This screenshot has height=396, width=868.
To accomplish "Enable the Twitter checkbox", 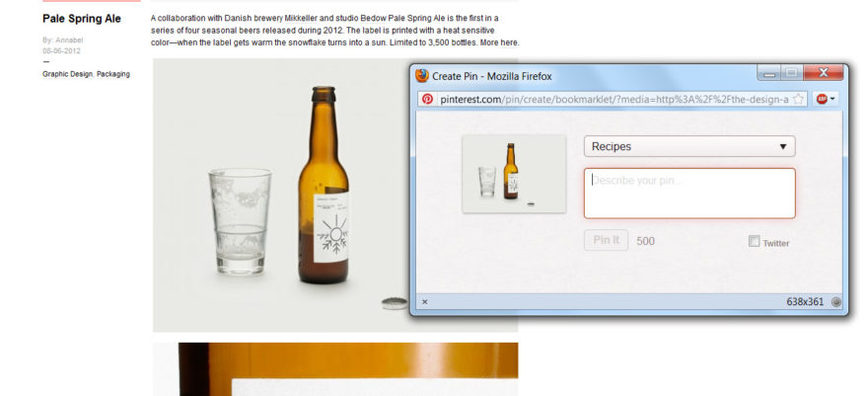I will [754, 241].
